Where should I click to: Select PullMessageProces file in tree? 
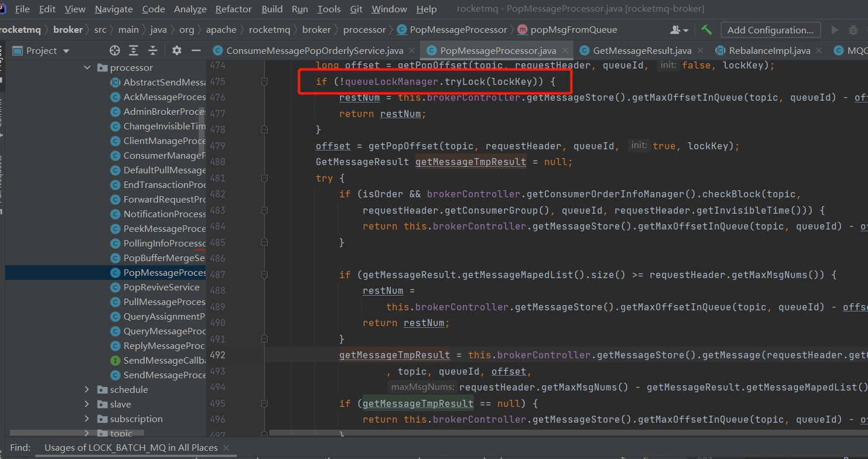pyautogui.click(x=105, y=302)
